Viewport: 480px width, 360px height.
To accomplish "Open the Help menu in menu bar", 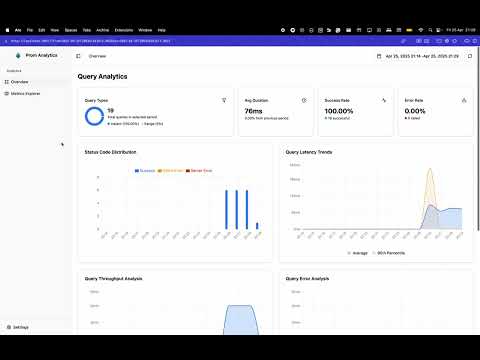I will pyautogui.click(x=162, y=30).
